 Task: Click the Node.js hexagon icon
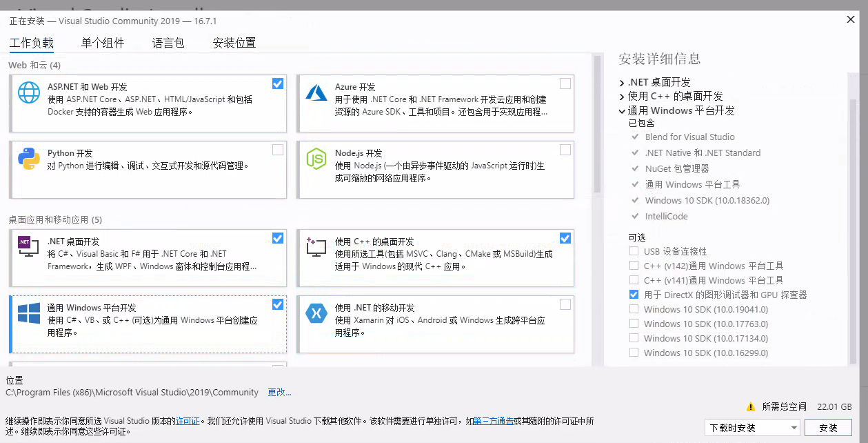pos(316,159)
